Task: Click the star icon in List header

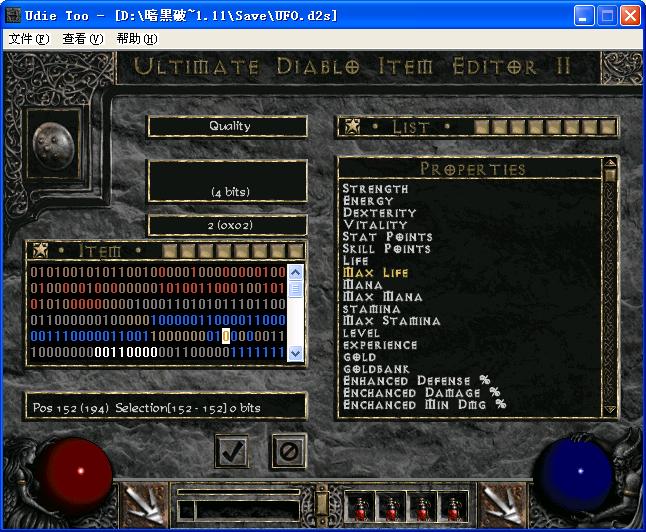Action: (352, 127)
